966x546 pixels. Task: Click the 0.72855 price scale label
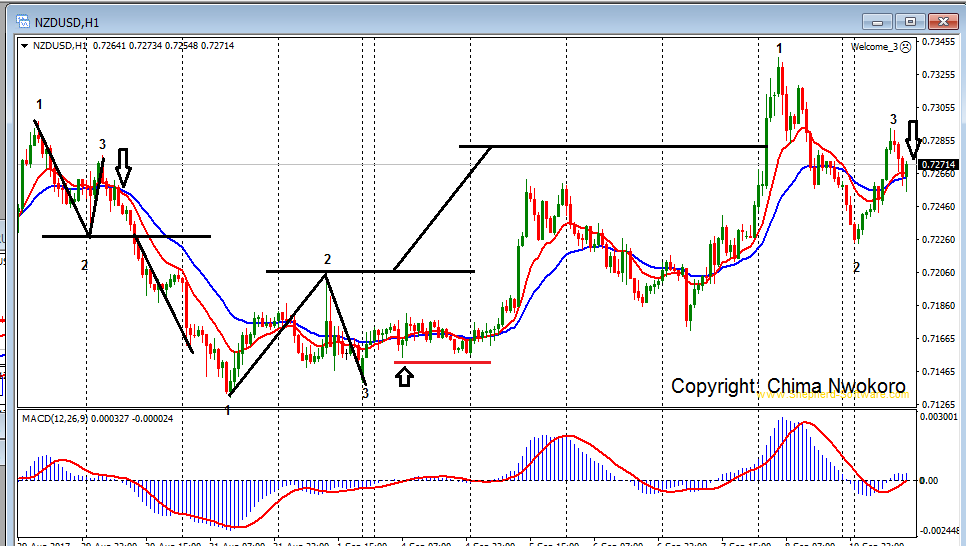(x=938, y=141)
